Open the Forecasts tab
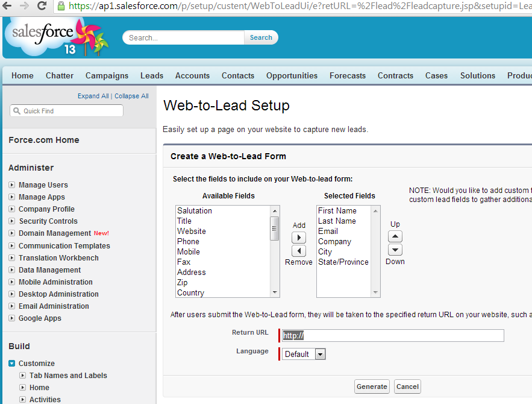Image resolution: width=532 pixels, height=404 pixels. [348, 76]
